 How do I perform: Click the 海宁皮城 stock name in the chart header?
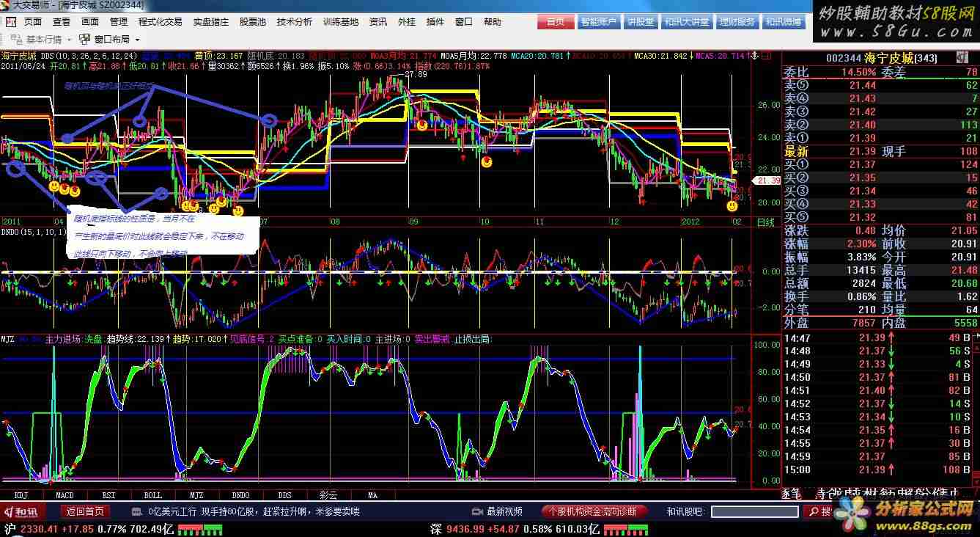[x=19, y=56]
